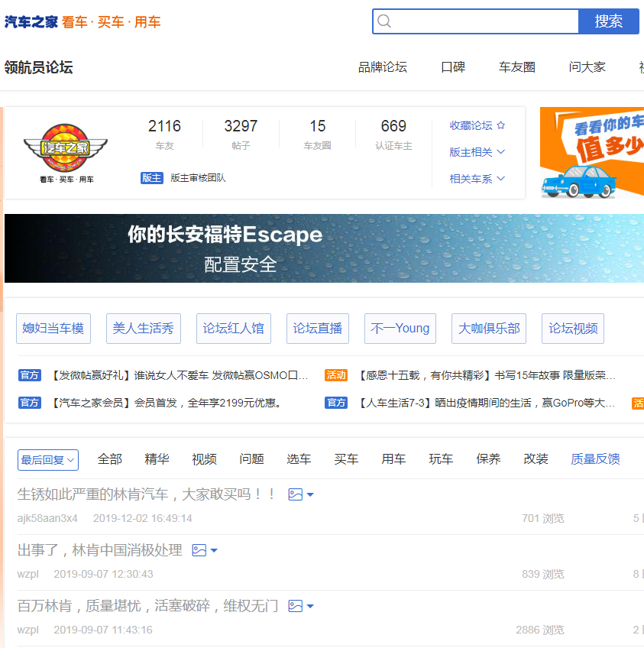The image size is (644, 648).
Task: Click the 论坛视频 button
Action: [573, 329]
